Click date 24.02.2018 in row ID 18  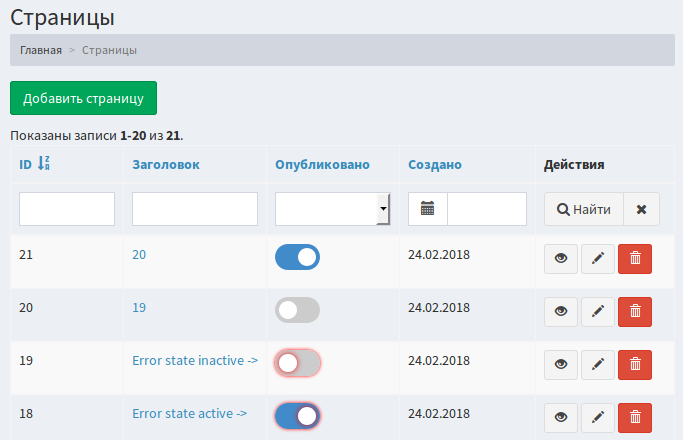pyautogui.click(x=439, y=413)
